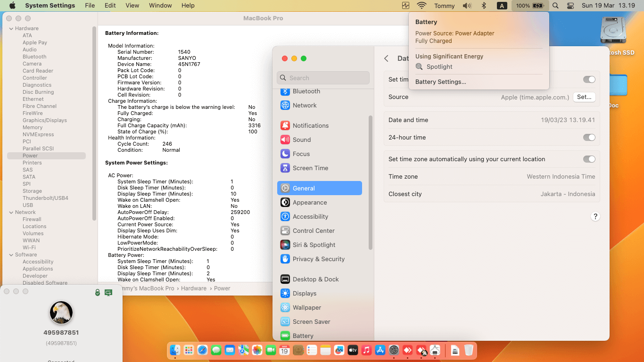Viewport: 644px width, 362px height.
Task: Open the Sound volume menu bar icon
Action: tap(467, 6)
